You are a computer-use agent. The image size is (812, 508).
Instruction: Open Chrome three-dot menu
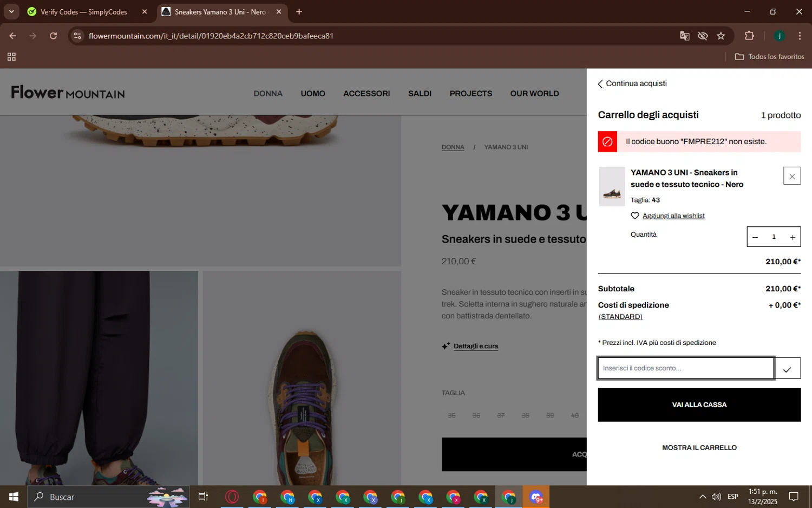tap(800, 36)
